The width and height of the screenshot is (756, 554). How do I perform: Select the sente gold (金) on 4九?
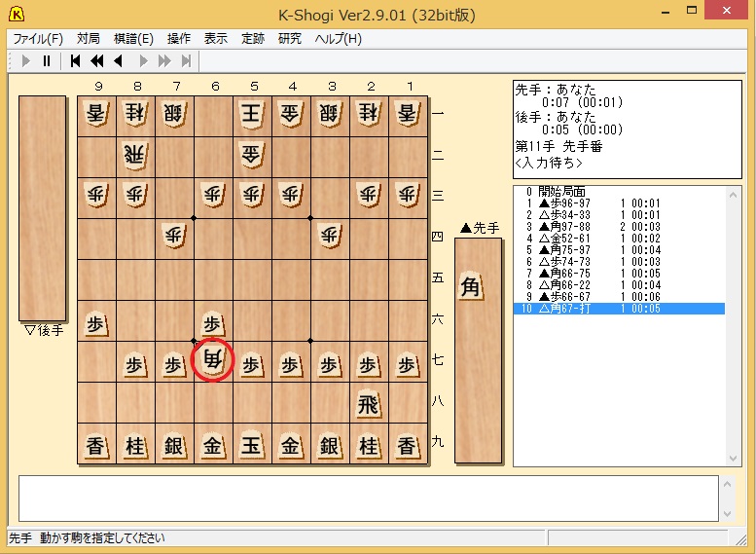[291, 445]
